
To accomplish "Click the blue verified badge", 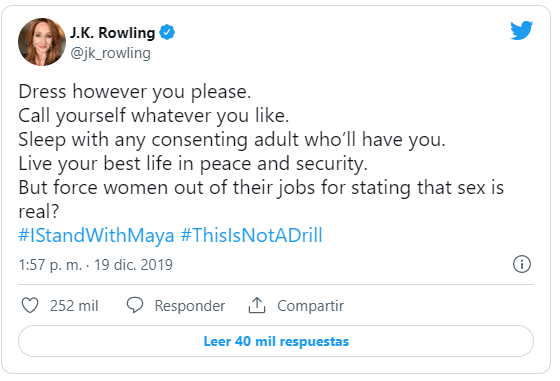I will (167, 32).
